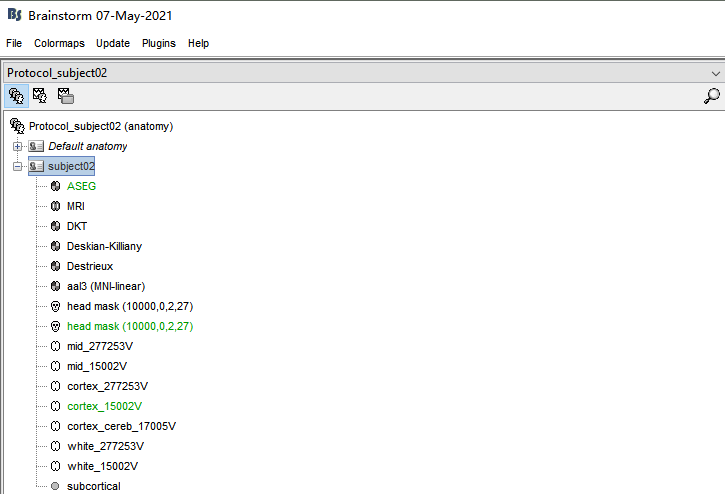Click the mid_277253V surface icon
Viewport: 725px width, 494px height.
(x=55, y=346)
